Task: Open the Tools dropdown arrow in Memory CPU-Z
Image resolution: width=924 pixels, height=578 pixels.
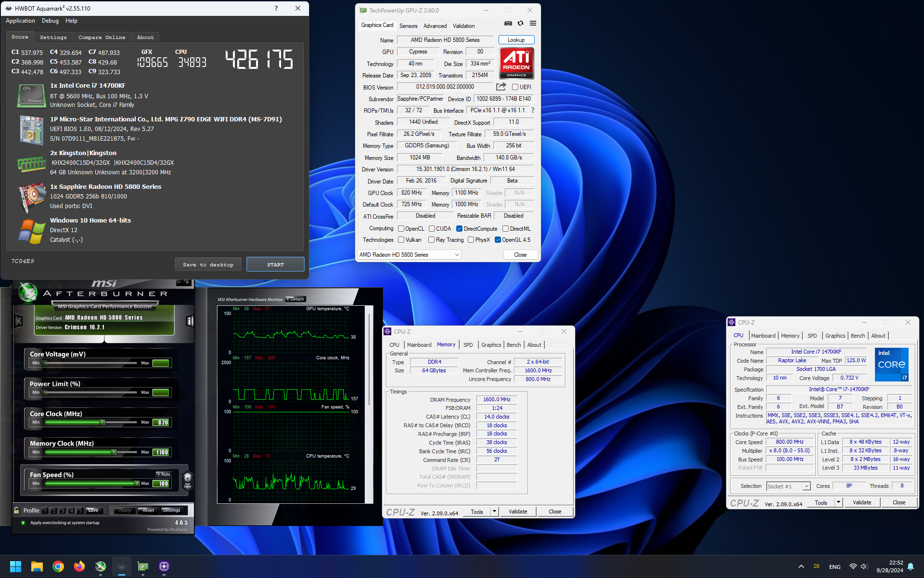Action: pos(494,512)
